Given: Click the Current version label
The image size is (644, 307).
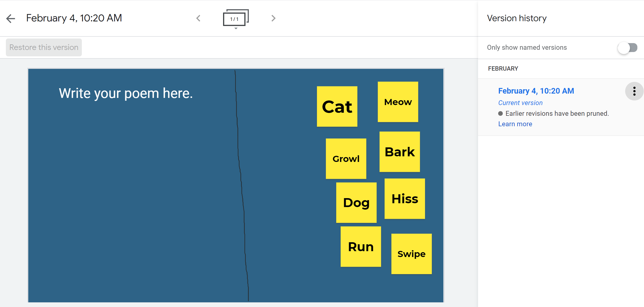Looking at the screenshot, I should point(520,103).
